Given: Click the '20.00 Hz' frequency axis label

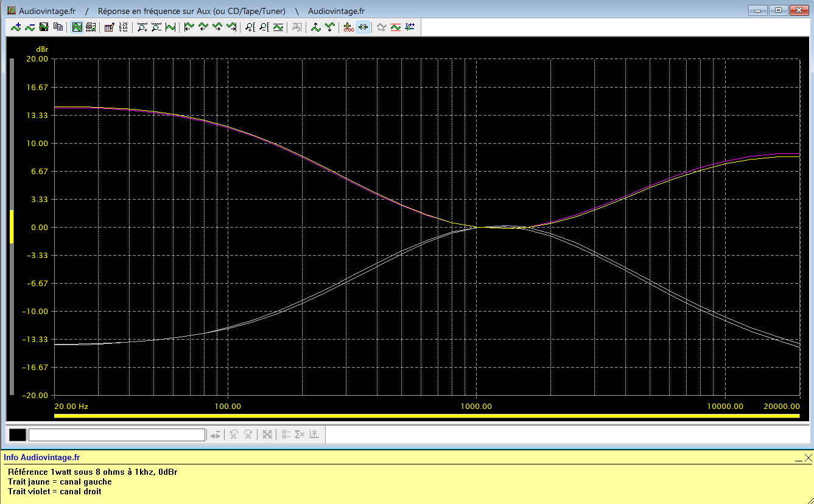Looking at the screenshot, I should (x=71, y=406).
